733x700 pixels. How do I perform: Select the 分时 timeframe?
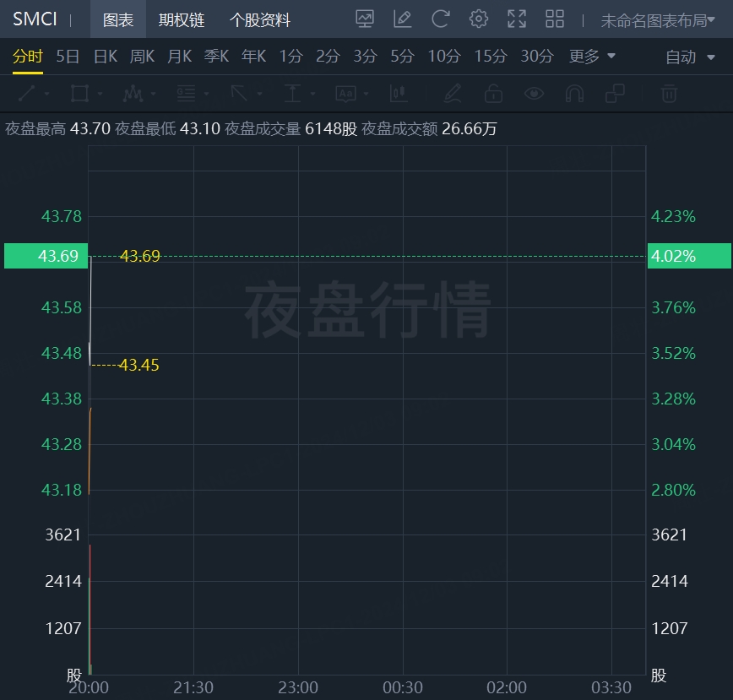click(x=28, y=56)
